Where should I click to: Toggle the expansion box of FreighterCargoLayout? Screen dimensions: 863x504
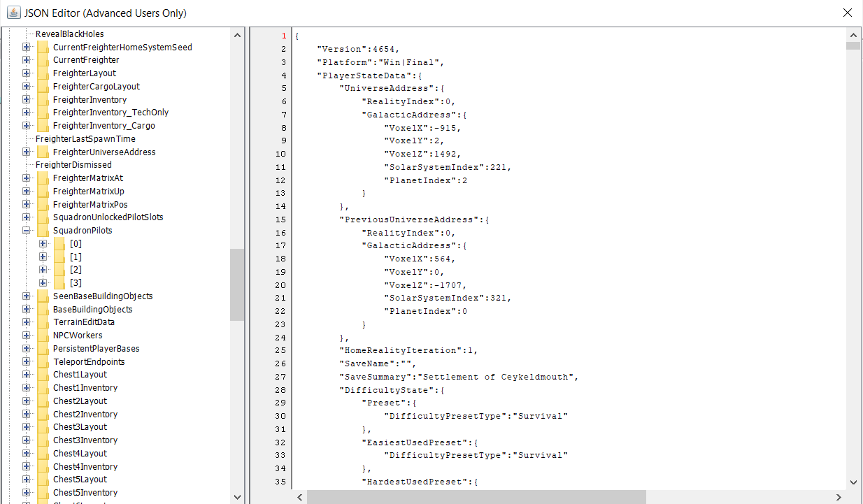26,86
